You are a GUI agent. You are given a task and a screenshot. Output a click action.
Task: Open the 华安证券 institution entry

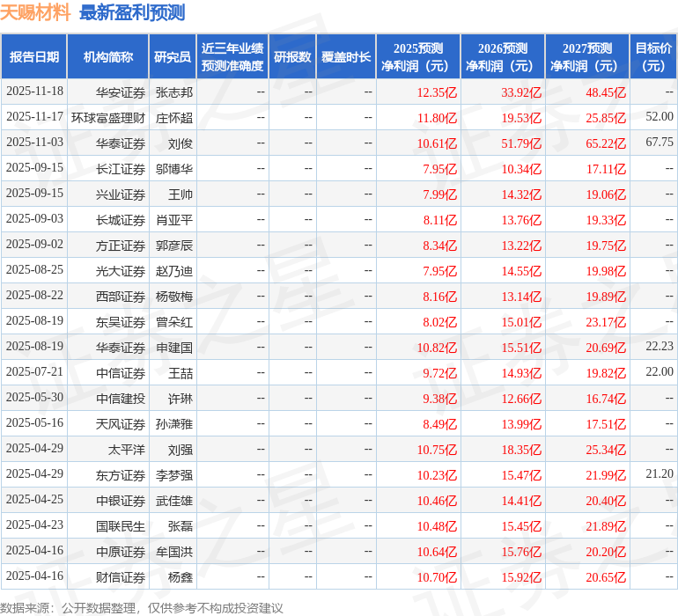pyautogui.click(x=121, y=92)
